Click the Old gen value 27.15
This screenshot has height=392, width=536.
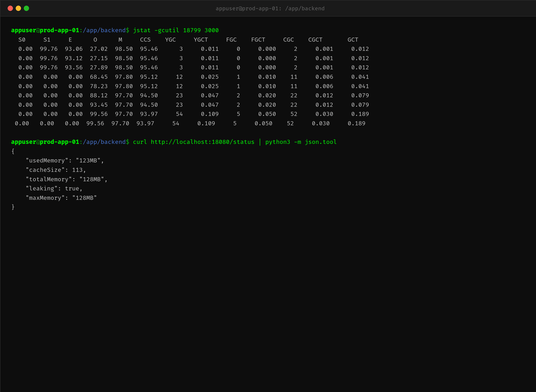(x=99, y=58)
